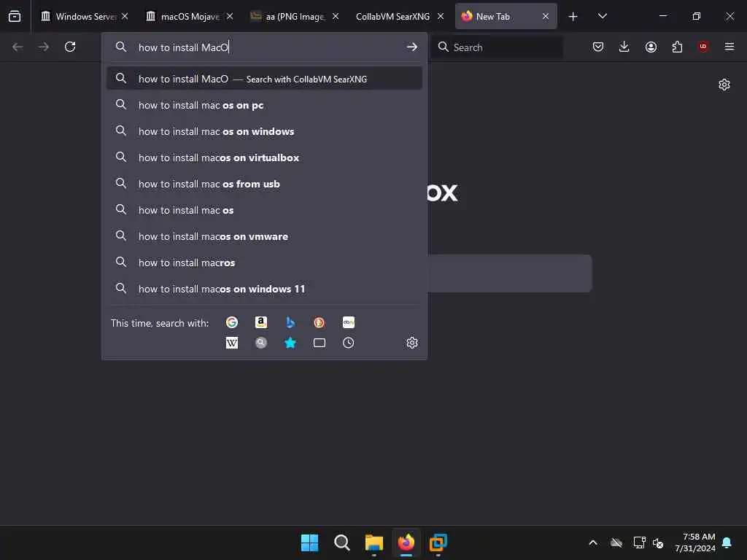Open search settings gear in dropdown
Image resolution: width=747 pixels, height=560 pixels.
click(x=412, y=343)
